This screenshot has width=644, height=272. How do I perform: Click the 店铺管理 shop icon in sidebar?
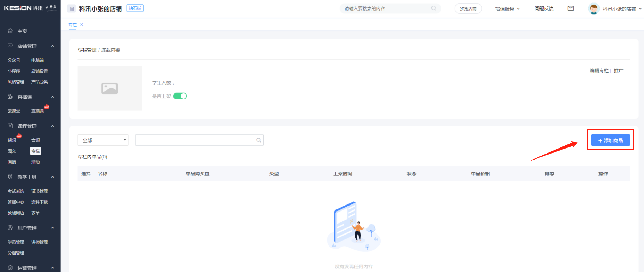click(10, 46)
